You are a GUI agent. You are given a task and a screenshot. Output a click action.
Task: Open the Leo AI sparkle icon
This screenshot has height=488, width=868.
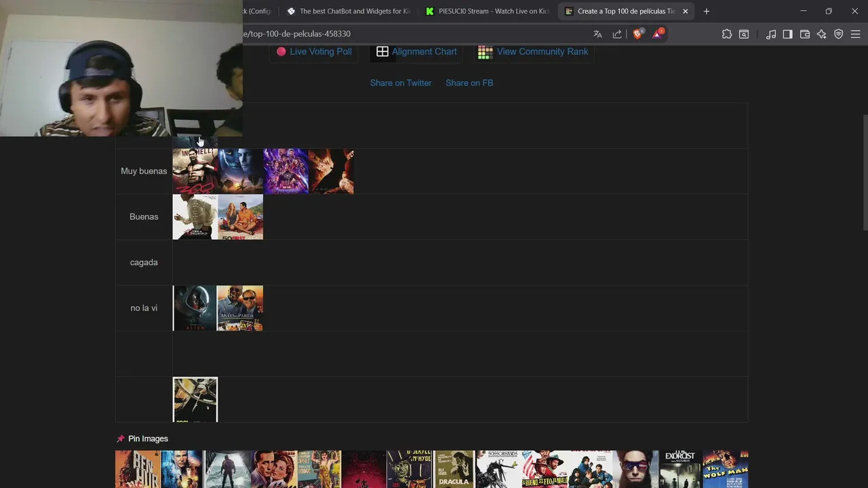822,34
